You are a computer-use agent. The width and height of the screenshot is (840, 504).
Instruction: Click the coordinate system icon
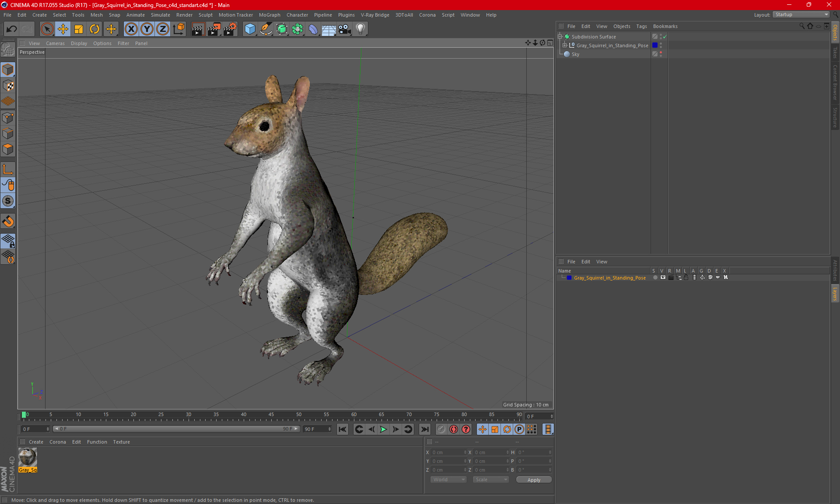pos(179,29)
